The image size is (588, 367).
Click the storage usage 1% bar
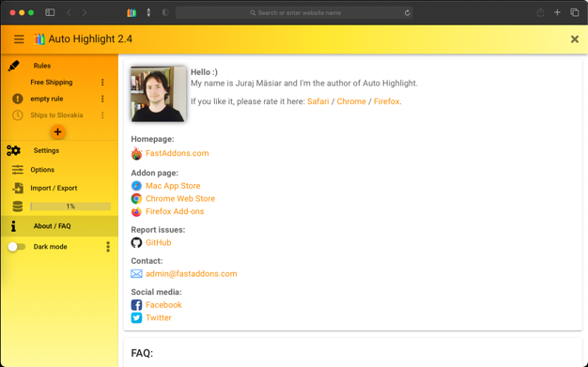[70, 206]
